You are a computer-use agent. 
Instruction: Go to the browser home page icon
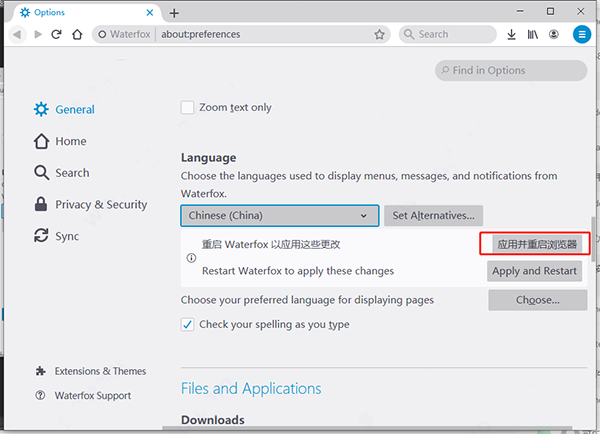coord(76,34)
